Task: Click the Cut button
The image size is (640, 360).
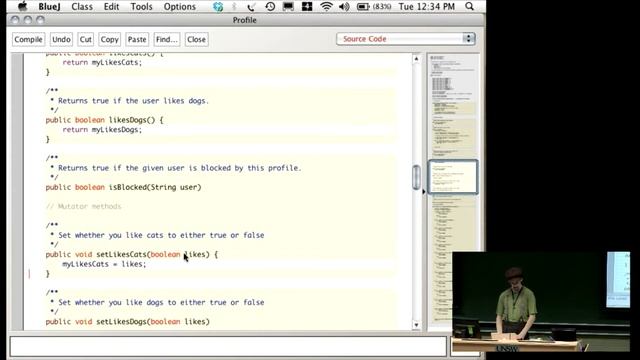Action: (85, 40)
